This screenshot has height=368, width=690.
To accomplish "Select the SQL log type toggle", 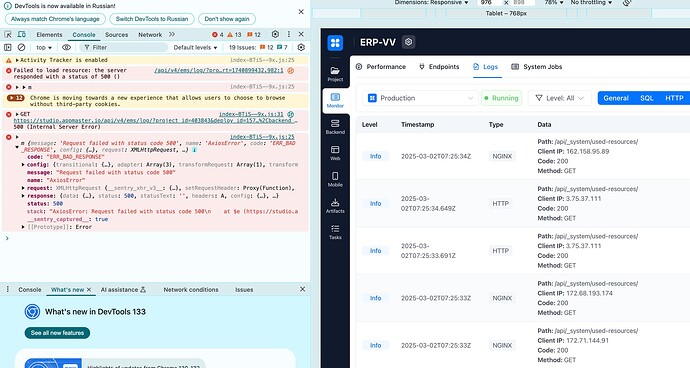I will click(646, 98).
